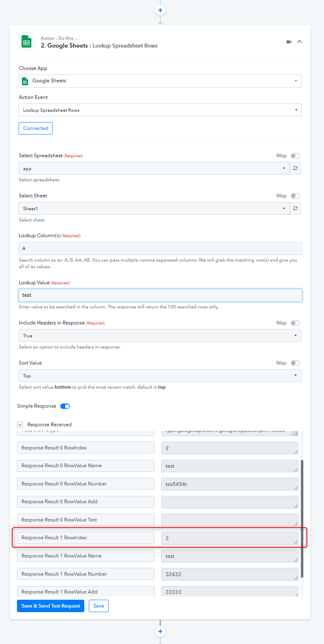Viewport: 324px width, 644px height.
Task: Click the plus icon below the action step
Action: point(160,632)
